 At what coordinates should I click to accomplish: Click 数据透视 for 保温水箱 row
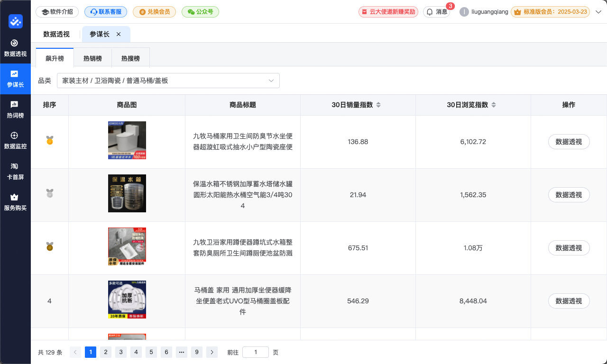[x=569, y=195]
